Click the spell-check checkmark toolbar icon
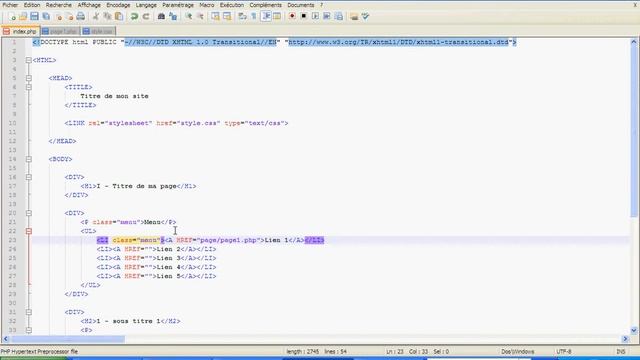Image resolution: width=640 pixels, height=360 pixels. tap(365, 17)
